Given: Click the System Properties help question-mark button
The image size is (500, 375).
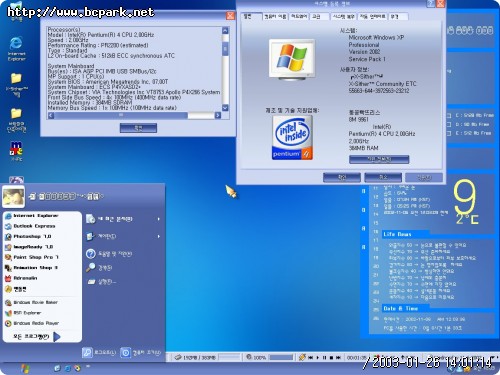Looking at the screenshot, I should click(x=431, y=4).
